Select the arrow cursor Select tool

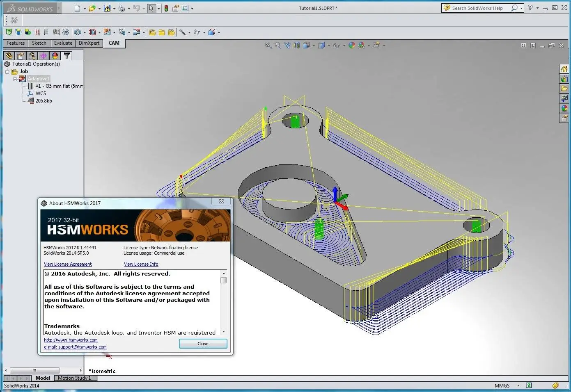[x=151, y=8]
